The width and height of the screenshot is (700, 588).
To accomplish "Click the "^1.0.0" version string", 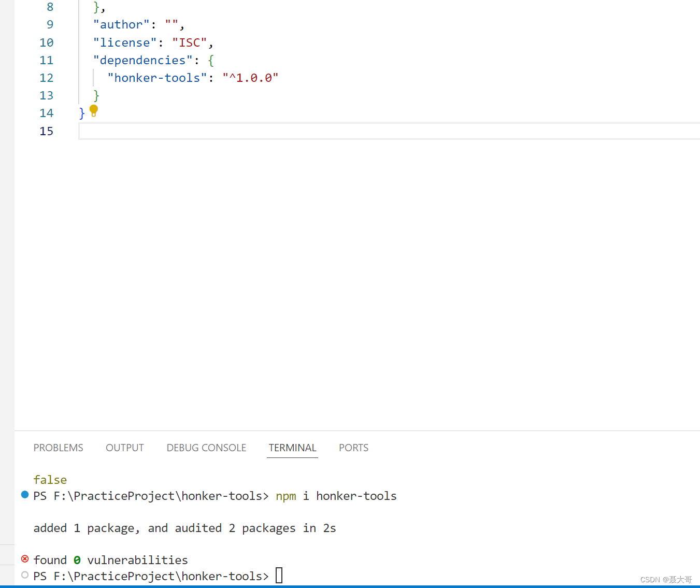I will tap(250, 78).
